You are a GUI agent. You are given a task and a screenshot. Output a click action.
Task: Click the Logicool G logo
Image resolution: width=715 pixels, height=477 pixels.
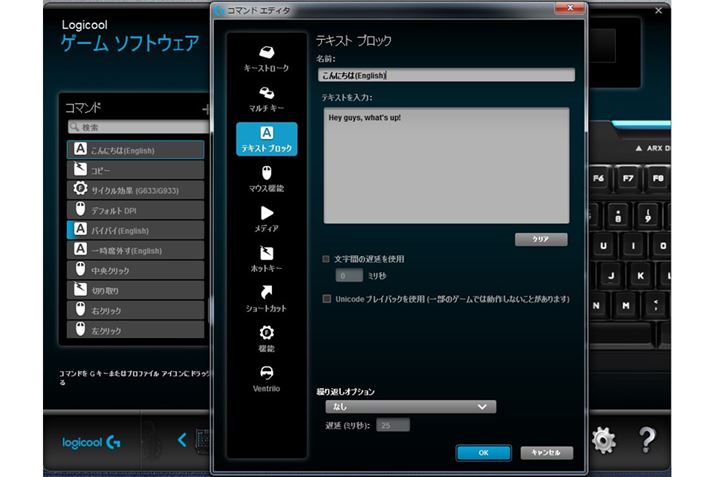pyautogui.click(x=91, y=442)
